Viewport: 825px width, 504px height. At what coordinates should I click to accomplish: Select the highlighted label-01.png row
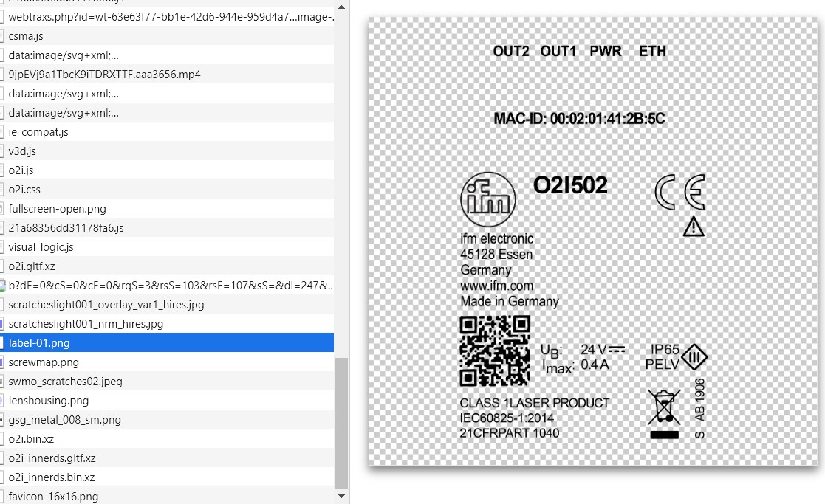click(x=167, y=342)
